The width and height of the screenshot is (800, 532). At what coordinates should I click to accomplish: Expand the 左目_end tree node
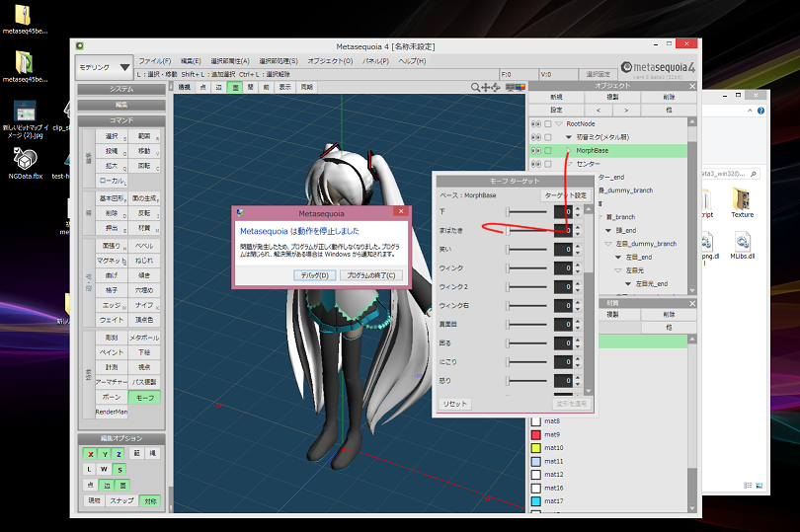tap(618, 257)
